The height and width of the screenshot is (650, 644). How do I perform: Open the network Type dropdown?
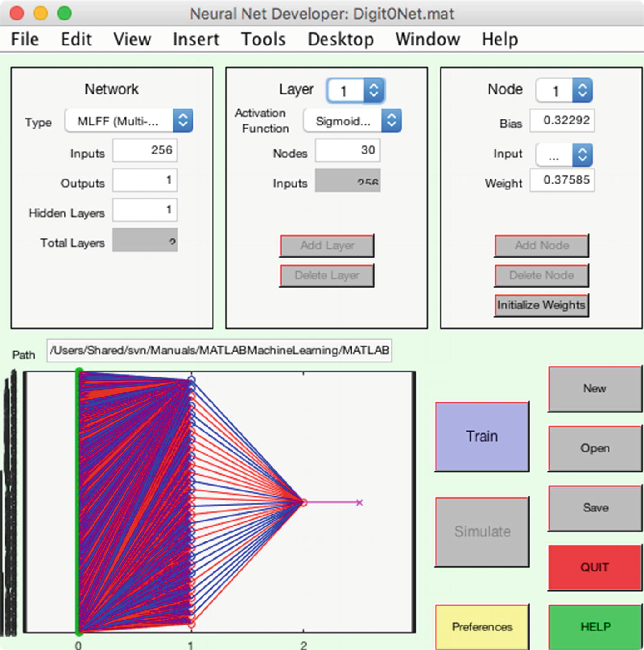point(129,120)
